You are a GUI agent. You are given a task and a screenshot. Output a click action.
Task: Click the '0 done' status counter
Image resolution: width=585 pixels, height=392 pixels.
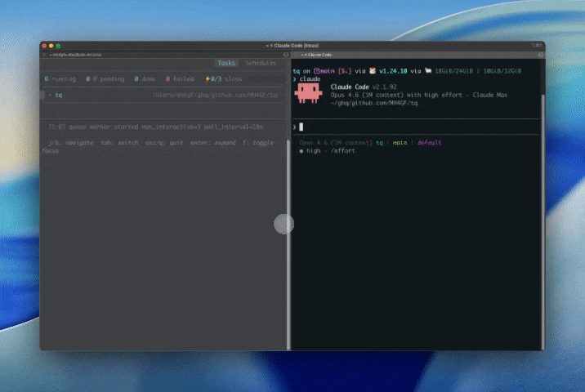click(145, 79)
